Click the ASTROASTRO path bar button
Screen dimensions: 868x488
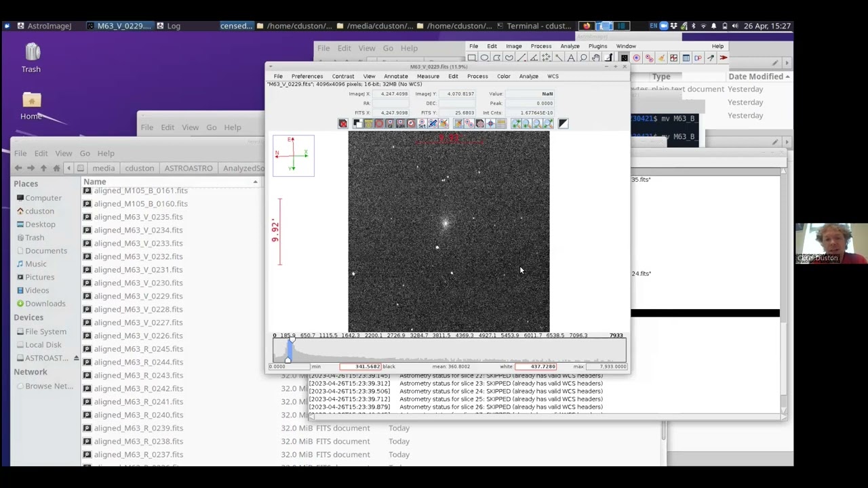click(x=189, y=168)
